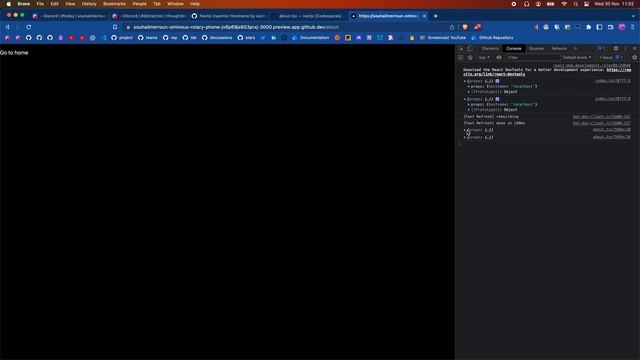Switch to the Nextjs Dynamic Hostname GitHub tab
The width and height of the screenshot is (640, 360).
tap(229, 16)
